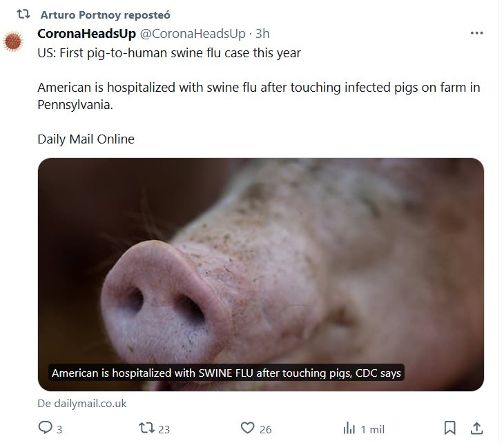Viewport: 504px width, 443px height.
Task: Click the repost count 23
Action: pos(164,429)
